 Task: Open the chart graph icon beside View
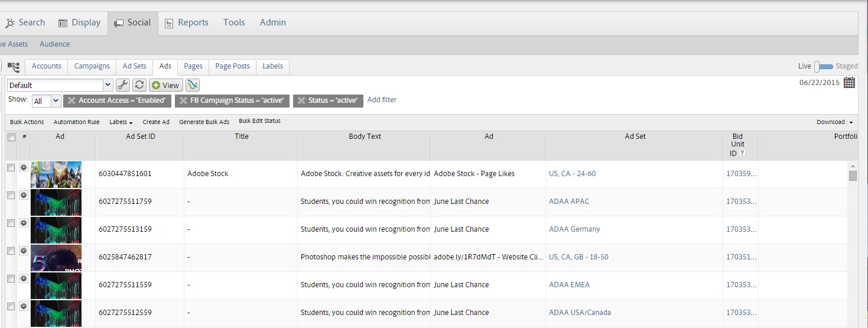coord(193,85)
